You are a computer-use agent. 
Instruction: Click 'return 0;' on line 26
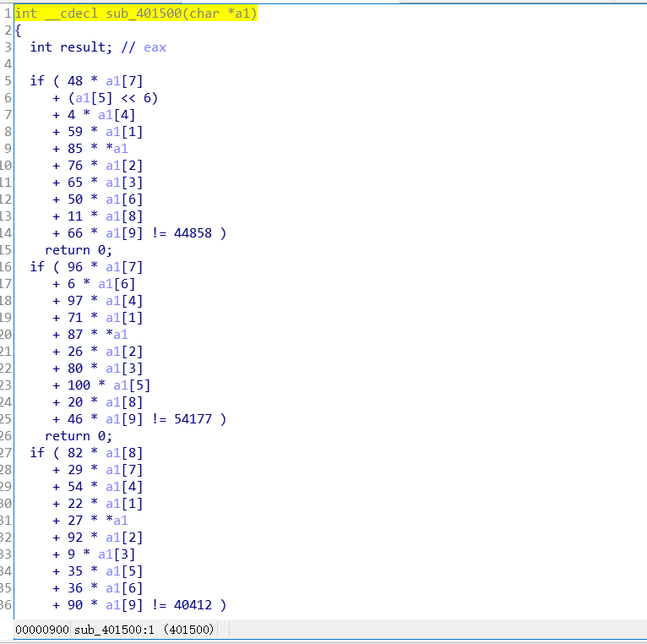coord(79,436)
